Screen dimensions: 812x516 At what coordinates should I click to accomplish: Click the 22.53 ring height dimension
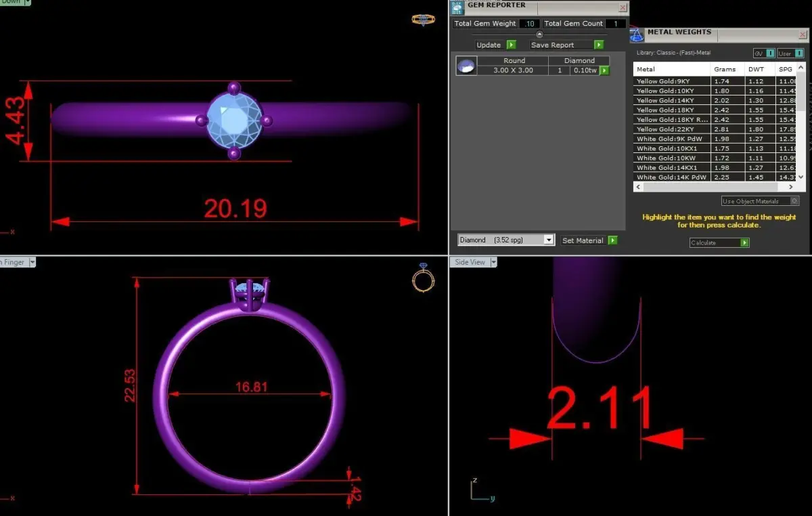[x=129, y=386]
